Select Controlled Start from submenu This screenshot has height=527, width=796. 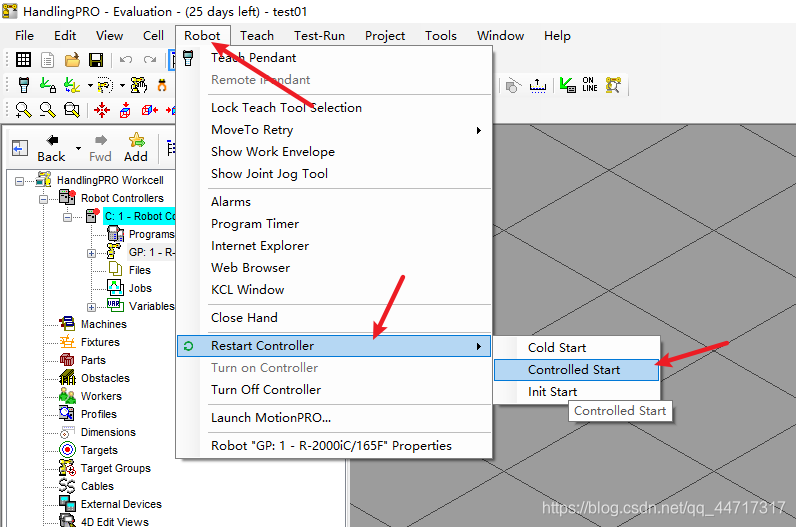576,370
